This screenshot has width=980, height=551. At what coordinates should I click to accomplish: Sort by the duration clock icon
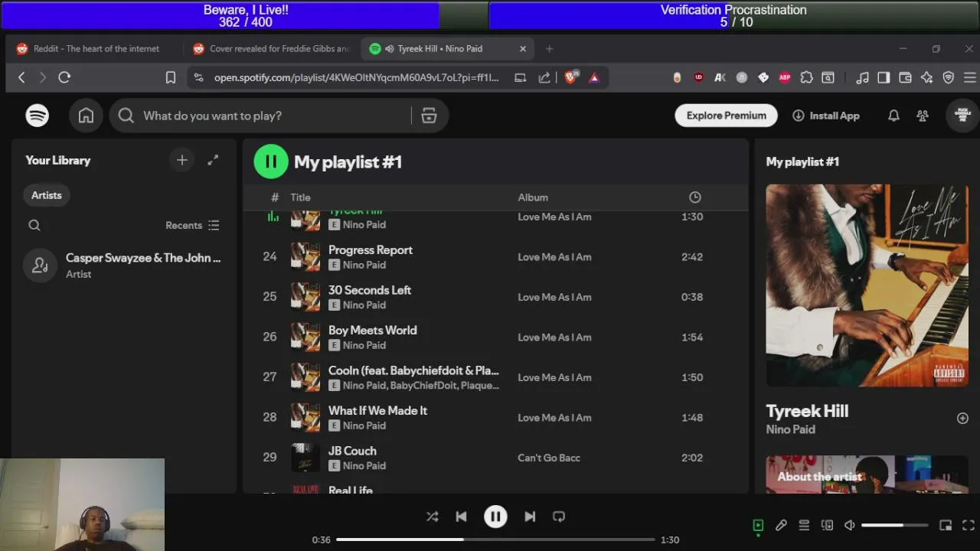[x=694, y=197]
